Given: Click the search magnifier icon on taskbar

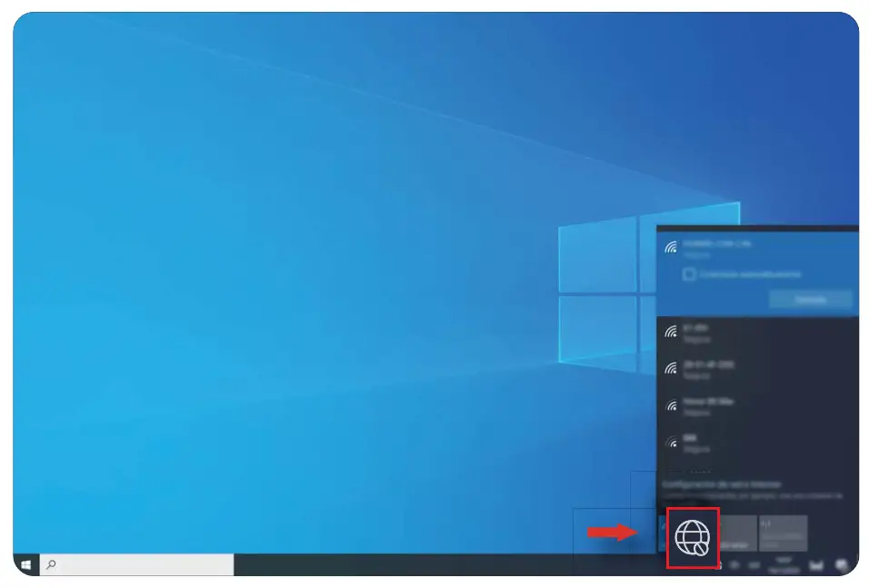Looking at the screenshot, I should coord(51,565).
